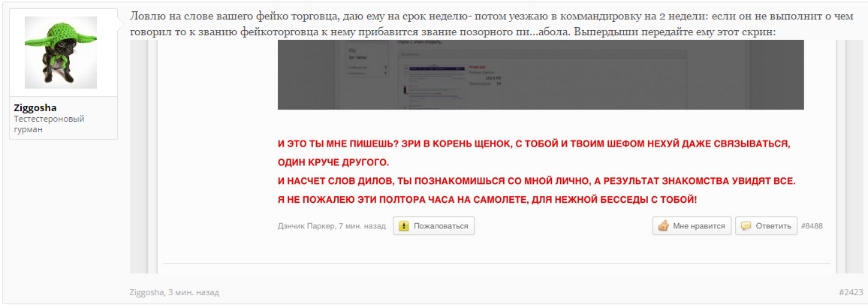Viewport: 868px width, 308px height.
Task: Click the yellow warning icon beside Пожаловаться
Action: pyautogui.click(x=404, y=225)
